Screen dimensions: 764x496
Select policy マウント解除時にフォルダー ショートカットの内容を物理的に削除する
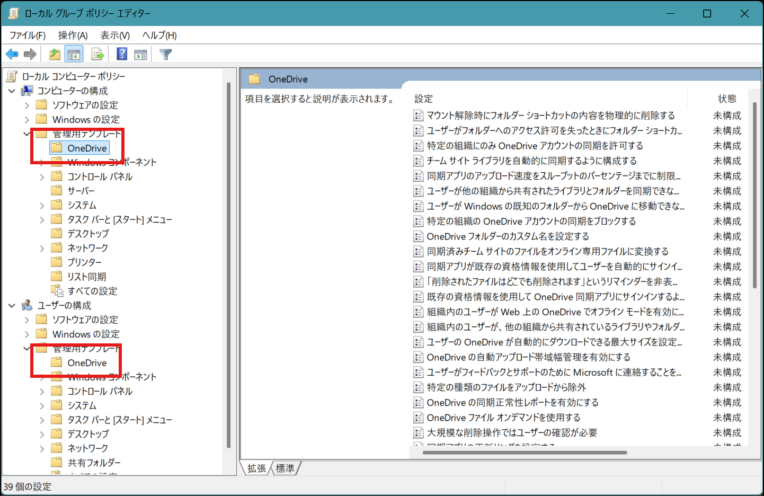point(551,115)
